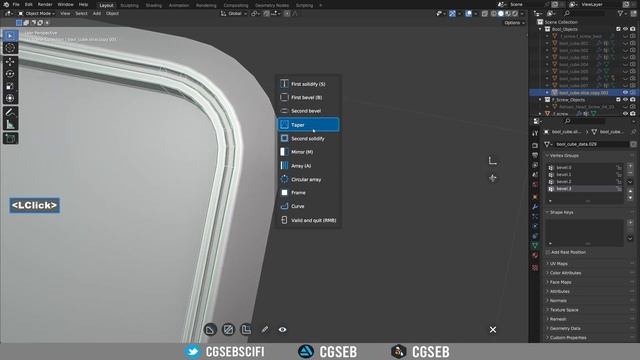This screenshot has height=360, width=640.
Task: Select the Measure tool
Action: [10, 124]
